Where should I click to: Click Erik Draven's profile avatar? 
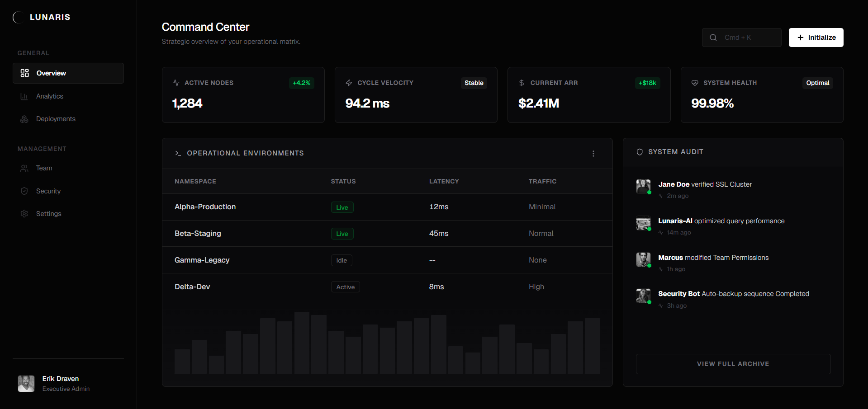[26, 383]
